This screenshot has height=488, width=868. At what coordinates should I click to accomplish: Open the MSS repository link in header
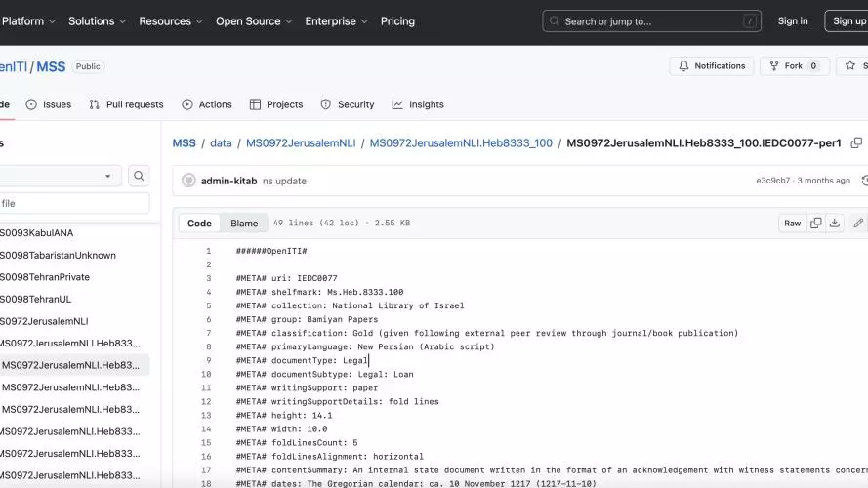[51, 67]
